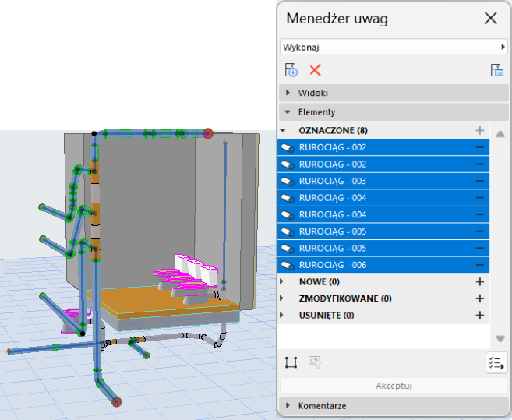
Task: Click the pipe icon beside RUROCIĄG - 003
Action: (288, 182)
